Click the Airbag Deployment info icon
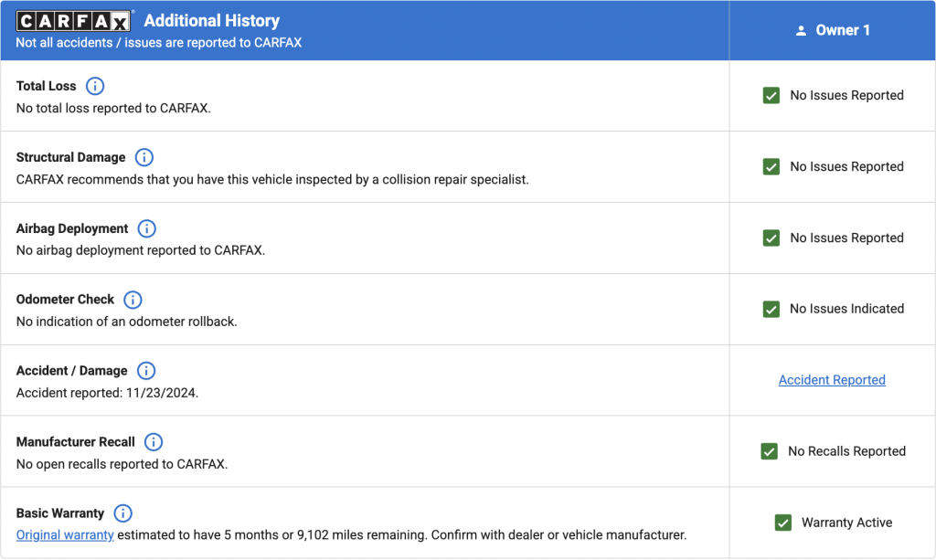This screenshot has height=560, width=936. click(x=146, y=228)
